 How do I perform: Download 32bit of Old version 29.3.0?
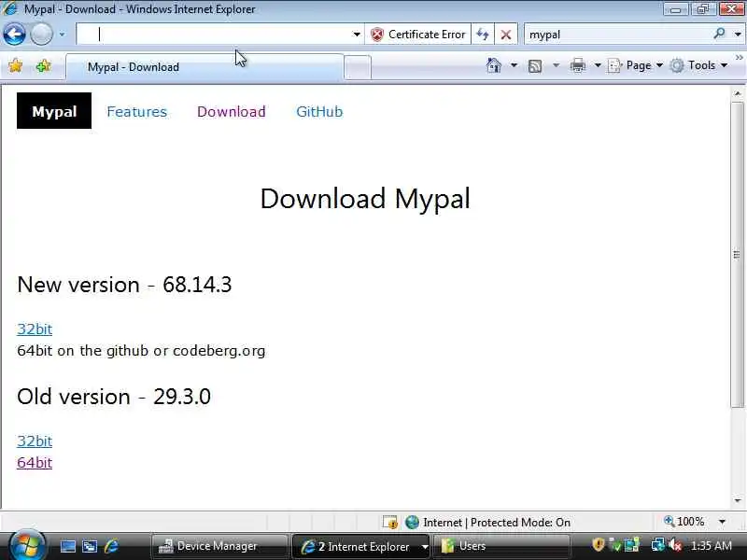[x=35, y=441]
